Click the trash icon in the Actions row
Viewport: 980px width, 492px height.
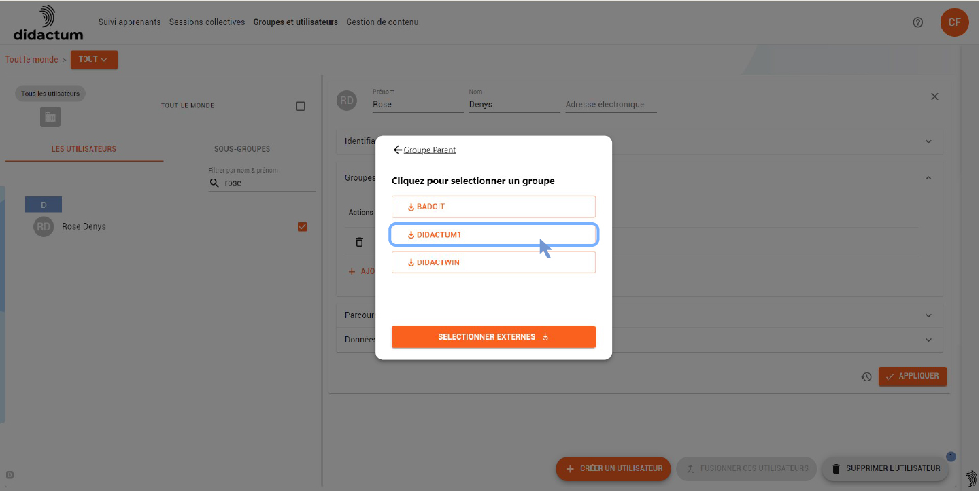360,242
